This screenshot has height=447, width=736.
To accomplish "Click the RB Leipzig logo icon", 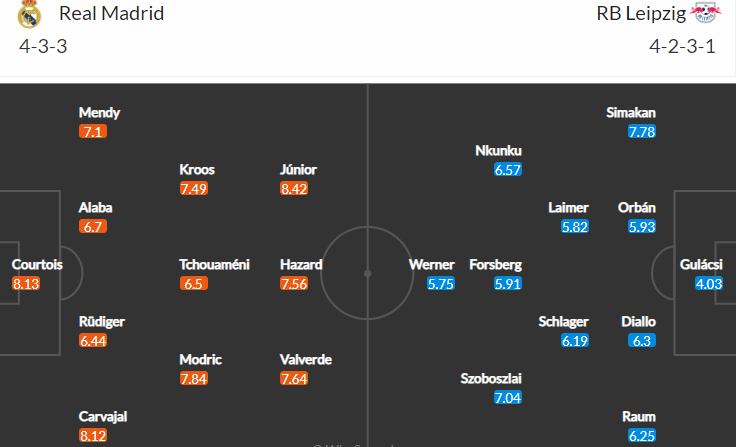I will pyautogui.click(x=705, y=13).
